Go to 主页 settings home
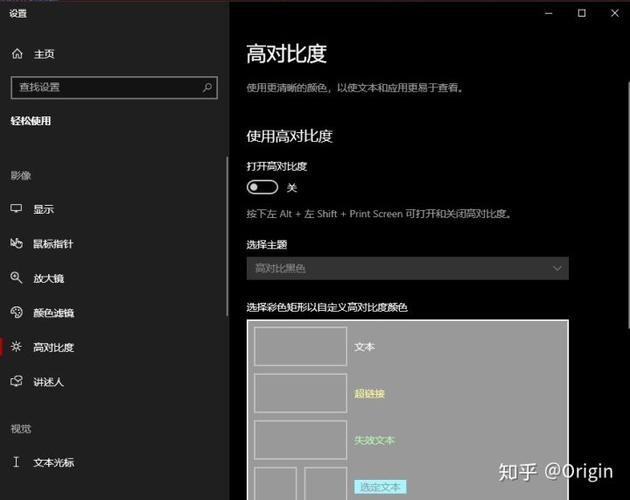630x500 pixels. [x=44, y=54]
